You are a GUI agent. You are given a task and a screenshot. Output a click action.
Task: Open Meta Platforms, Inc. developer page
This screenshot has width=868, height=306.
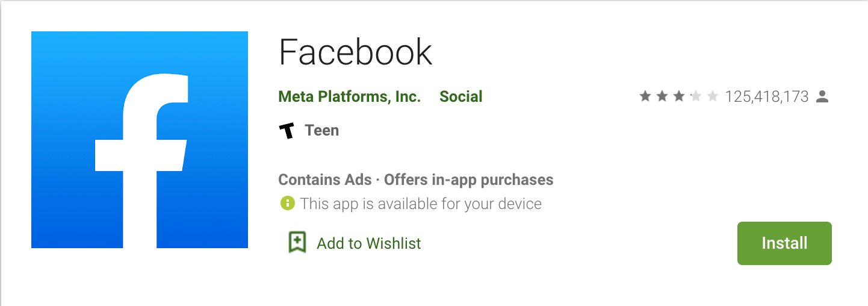click(x=349, y=96)
